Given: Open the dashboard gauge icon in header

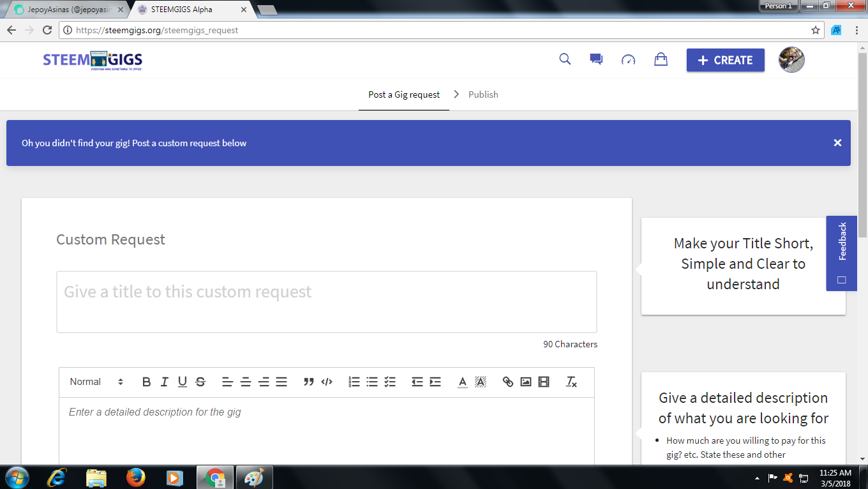Looking at the screenshot, I should coord(629,60).
